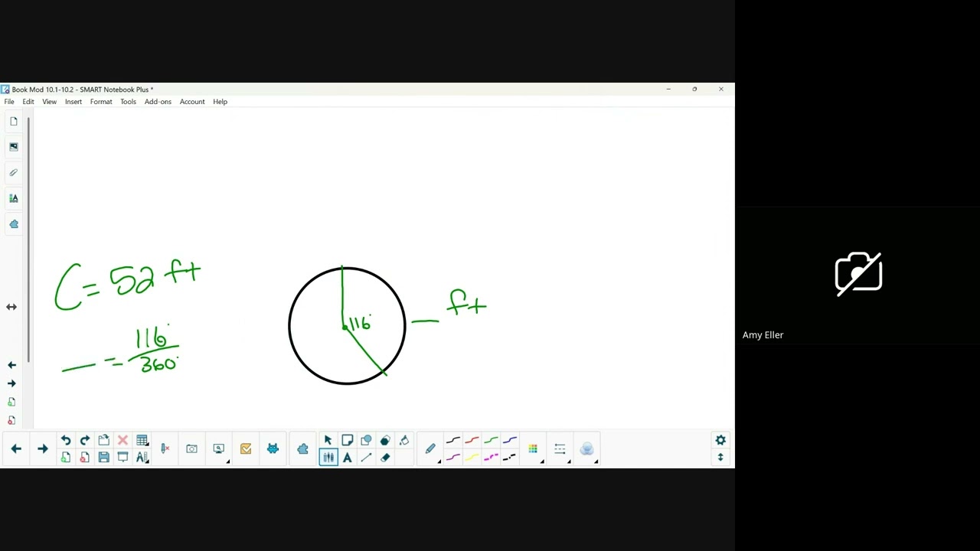Open the Edit menu

coord(28,102)
